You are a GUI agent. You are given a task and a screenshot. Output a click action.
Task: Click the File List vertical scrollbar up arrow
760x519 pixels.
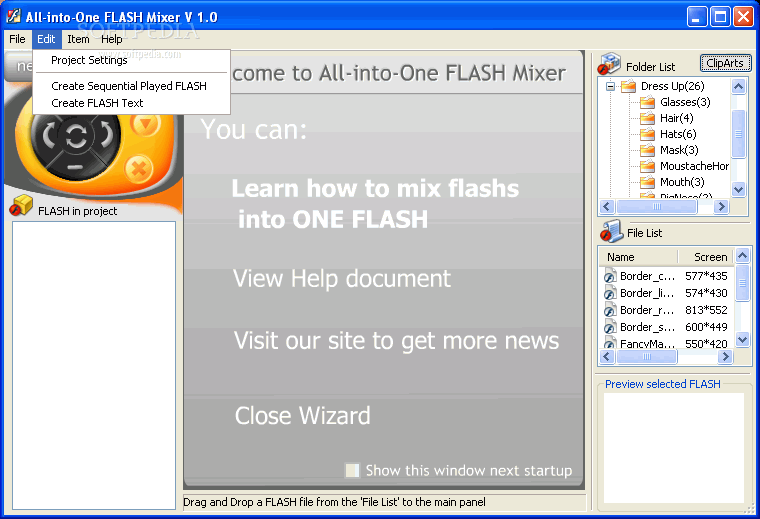pos(742,255)
